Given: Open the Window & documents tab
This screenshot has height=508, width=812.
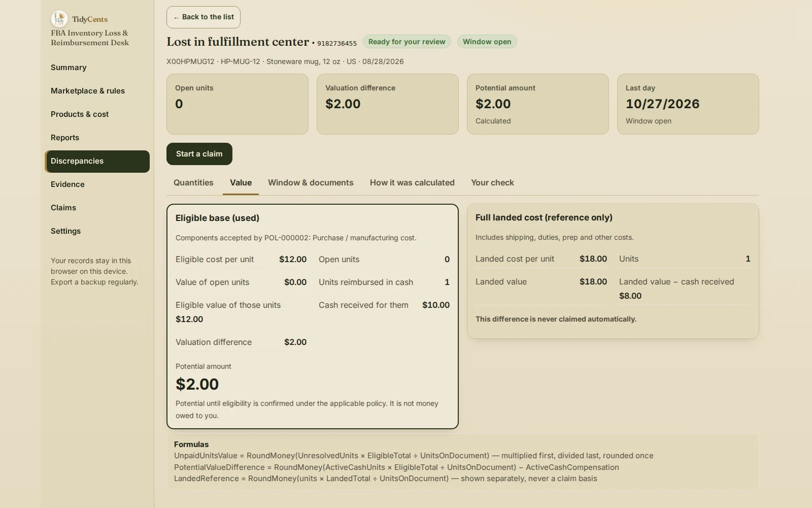Looking at the screenshot, I should (311, 183).
